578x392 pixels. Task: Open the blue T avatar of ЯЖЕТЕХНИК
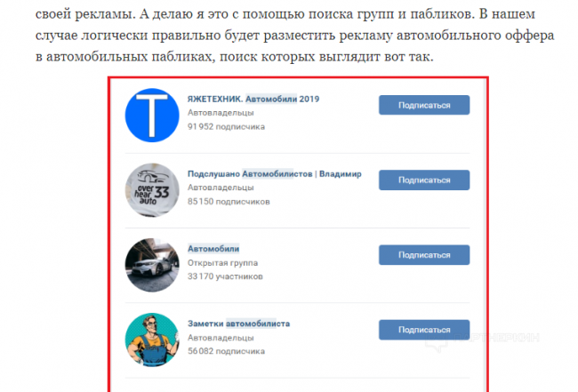point(152,115)
